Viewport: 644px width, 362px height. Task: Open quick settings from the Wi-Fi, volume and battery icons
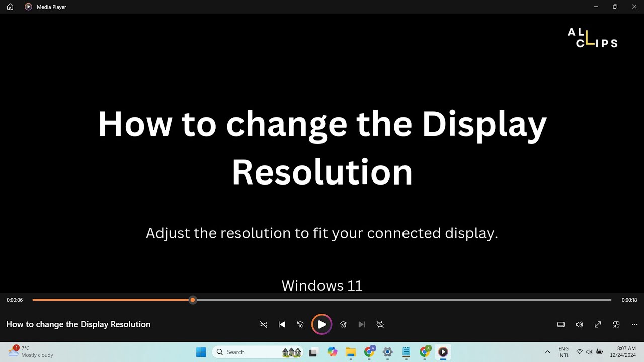[x=589, y=352]
